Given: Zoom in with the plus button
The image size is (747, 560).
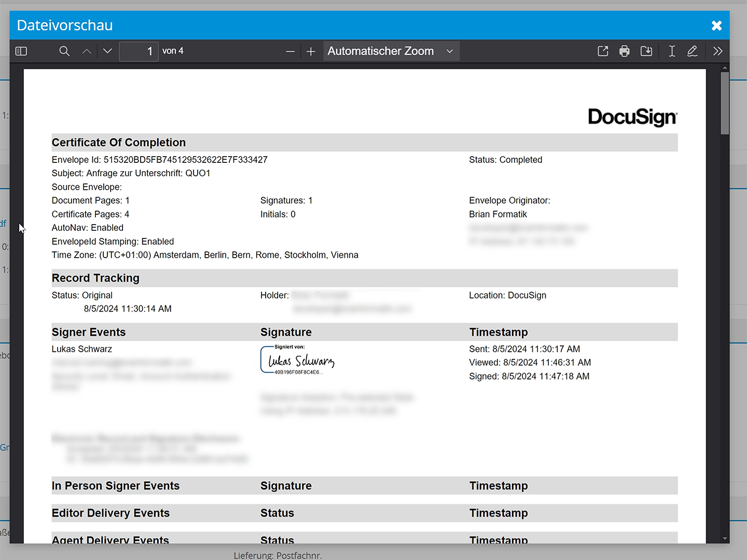Looking at the screenshot, I should click(311, 51).
